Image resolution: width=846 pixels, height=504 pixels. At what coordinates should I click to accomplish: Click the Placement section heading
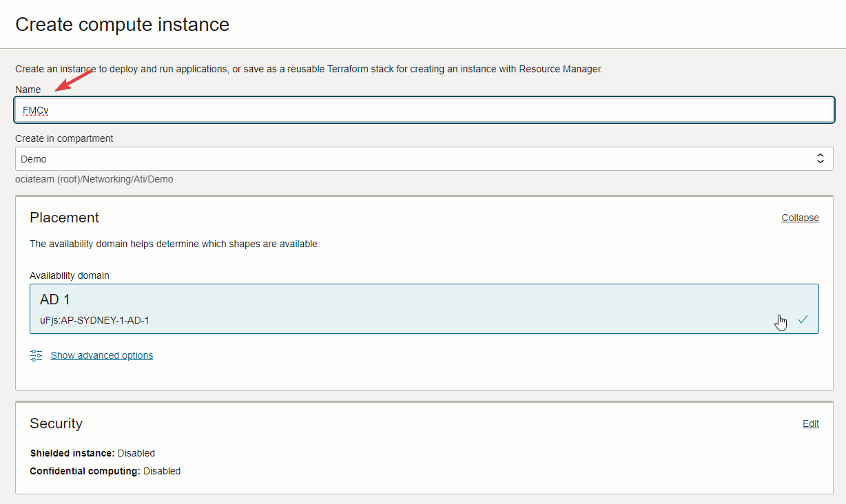pos(64,218)
